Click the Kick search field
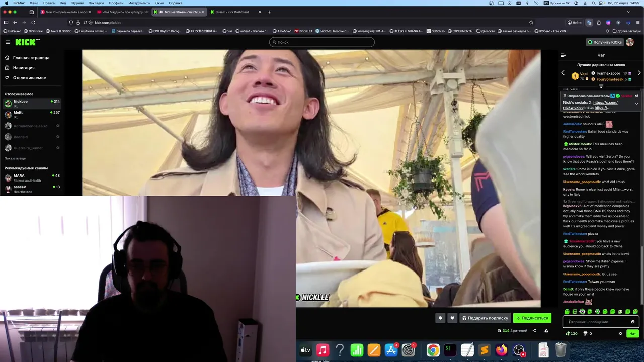 pyautogui.click(x=322, y=42)
